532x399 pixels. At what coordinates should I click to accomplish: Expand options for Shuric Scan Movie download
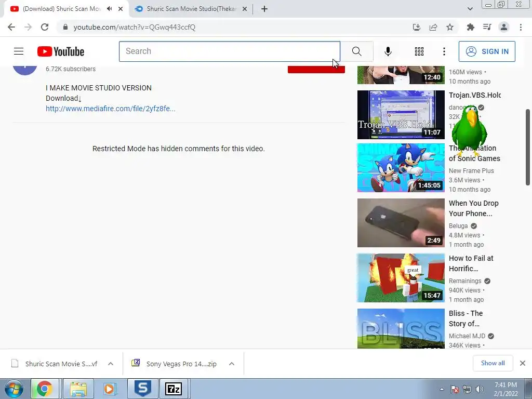pos(111,364)
